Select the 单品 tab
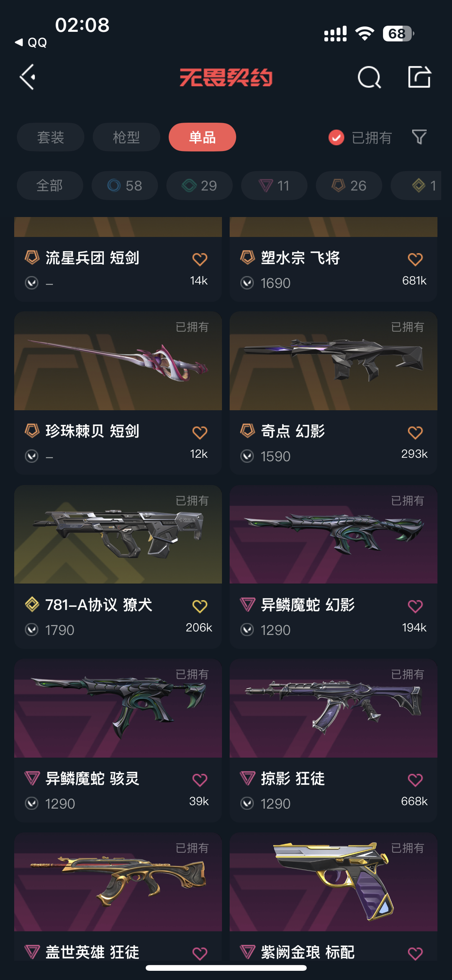The image size is (452, 980). pyautogui.click(x=202, y=137)
